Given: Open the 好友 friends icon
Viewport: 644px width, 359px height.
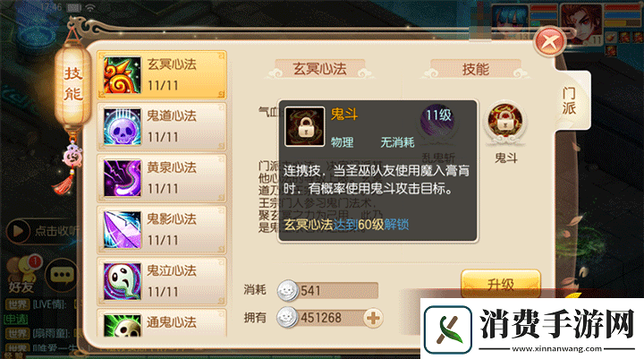Looking at the screenshot, I should [22, 275].
